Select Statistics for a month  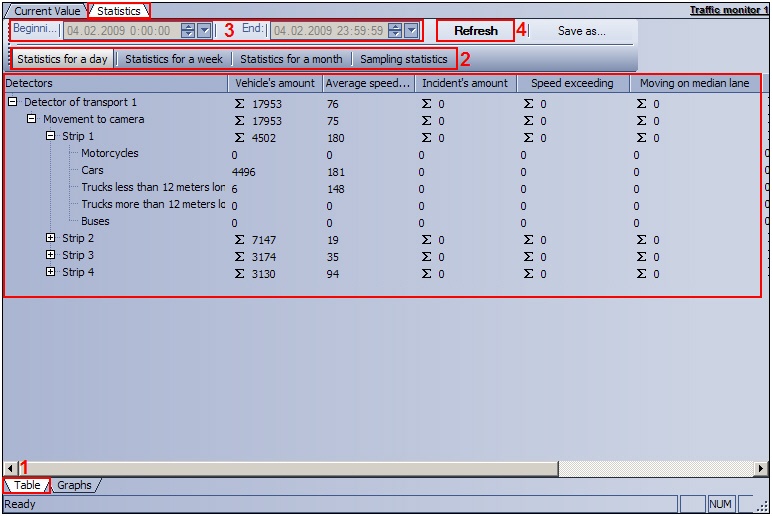point(290,59)
